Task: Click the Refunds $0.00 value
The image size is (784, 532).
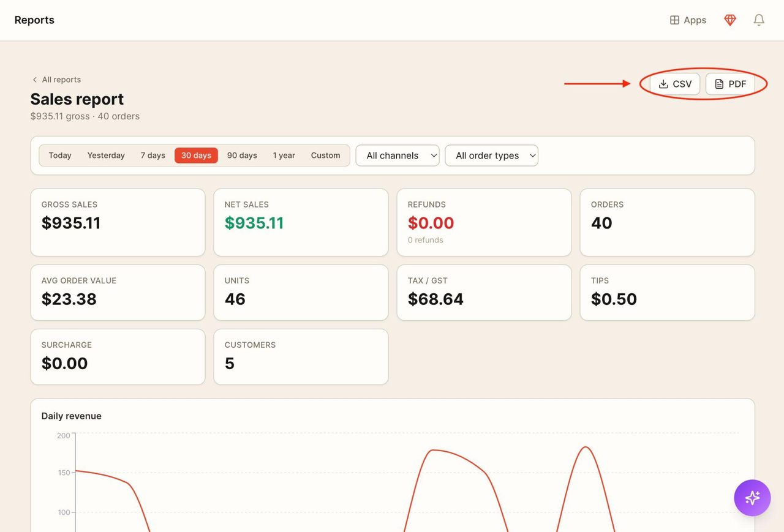Action: [431, 223]
